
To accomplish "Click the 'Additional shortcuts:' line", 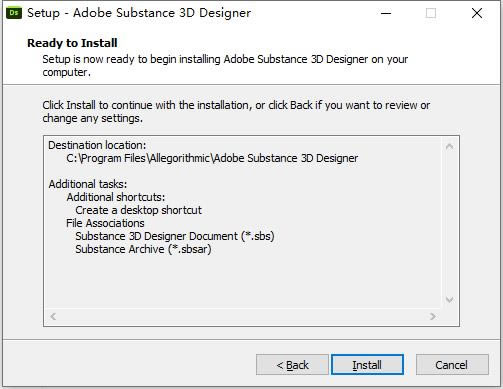I will tap(115, 197).
